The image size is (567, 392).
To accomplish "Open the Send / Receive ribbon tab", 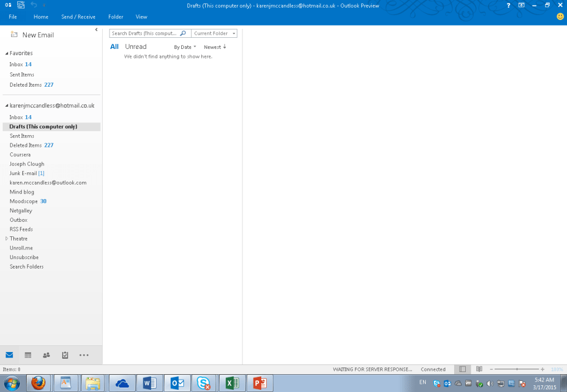I will click(78, 17).
